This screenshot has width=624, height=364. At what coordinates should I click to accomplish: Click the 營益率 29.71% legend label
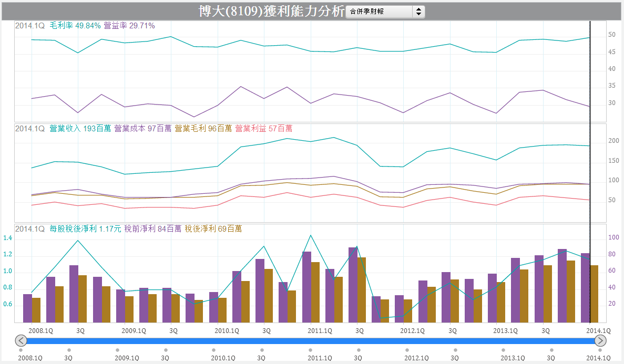click(x=129, y=25)
